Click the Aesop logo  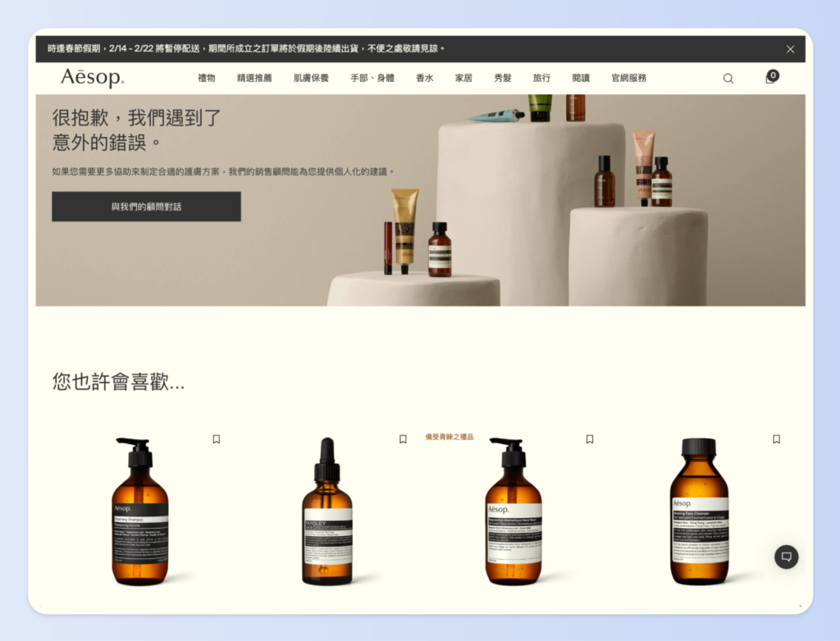[x=92, y=78]
